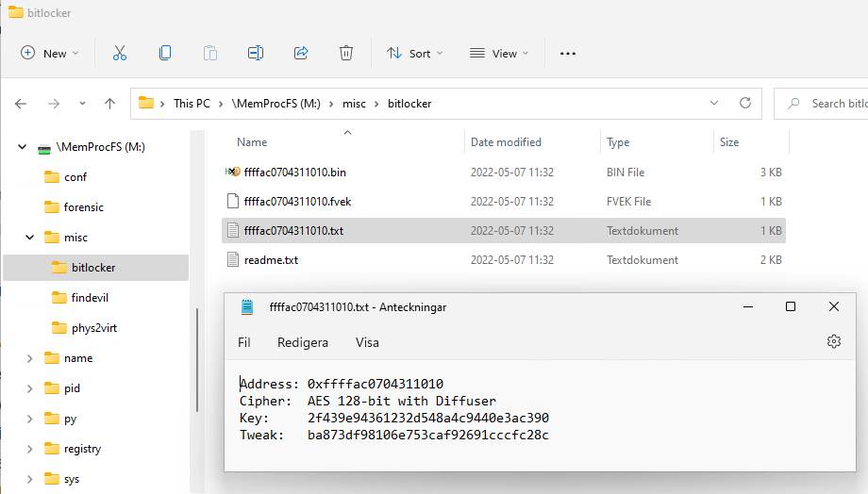Select the bitlocker folder in tree
Image resolution: width=868 pixels, height=494 pixels.
[96, 268]
